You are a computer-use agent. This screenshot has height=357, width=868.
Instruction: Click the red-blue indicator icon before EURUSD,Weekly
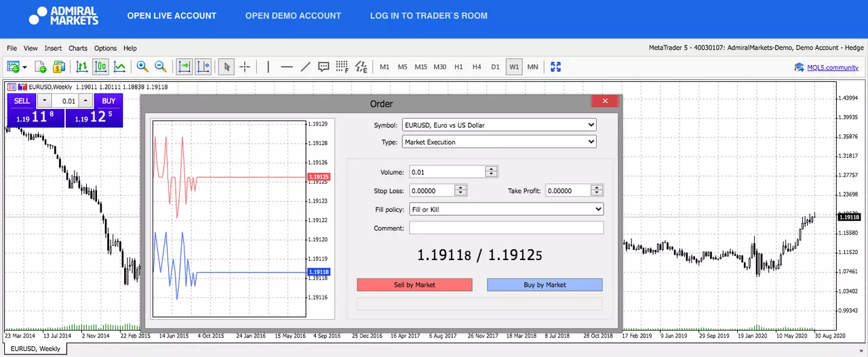[x=22, y=87]
